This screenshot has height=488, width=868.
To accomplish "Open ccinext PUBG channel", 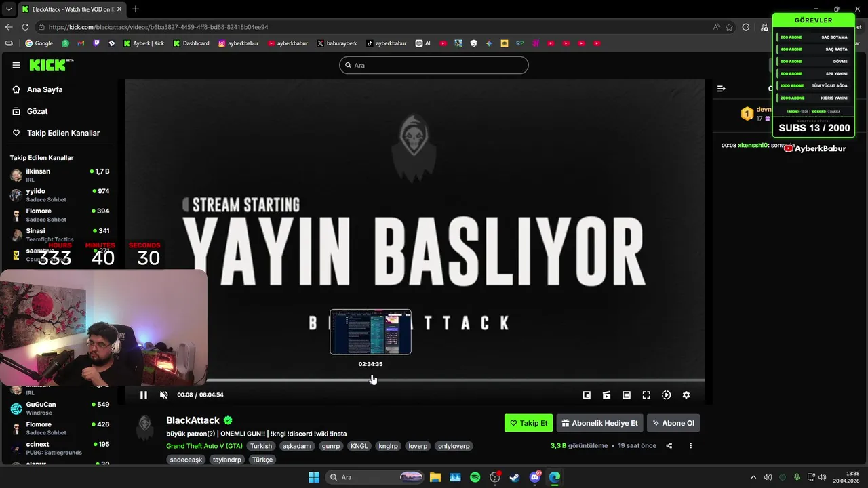I will point(60,448).
